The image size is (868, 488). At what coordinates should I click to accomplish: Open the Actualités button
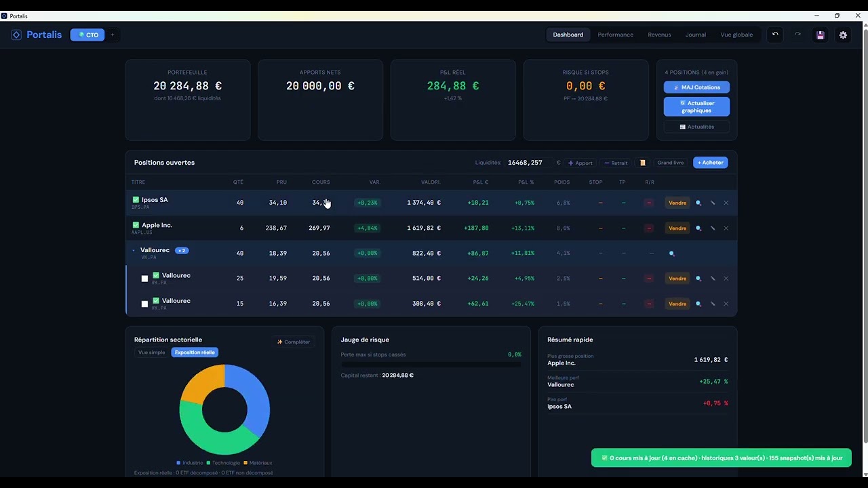coord(696,127)
